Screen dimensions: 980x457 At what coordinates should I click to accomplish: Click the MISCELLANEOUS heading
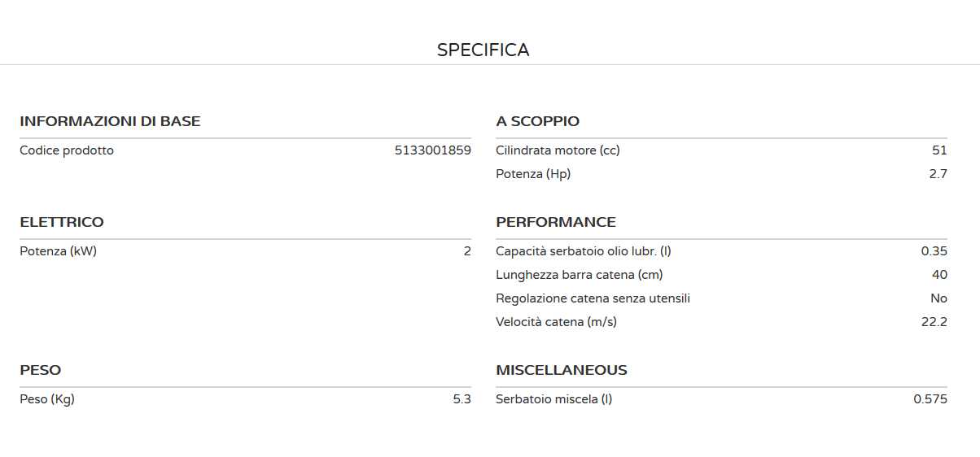pos(562,370)
